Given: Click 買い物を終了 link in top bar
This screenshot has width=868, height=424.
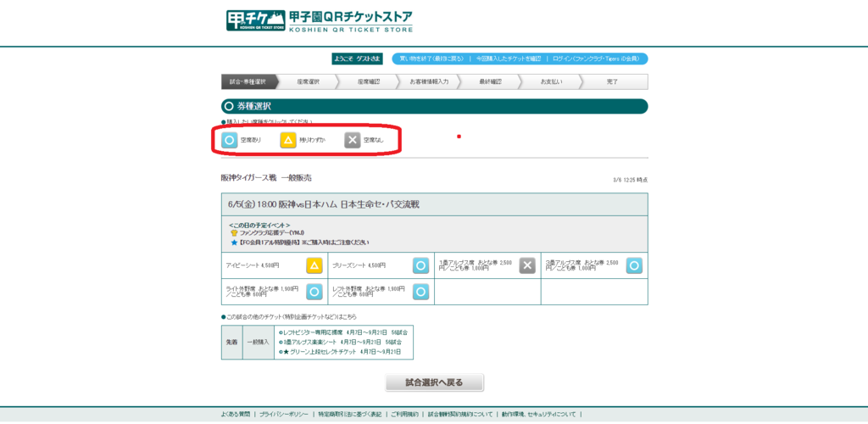Looking at the screenshot, I should 431,59.
